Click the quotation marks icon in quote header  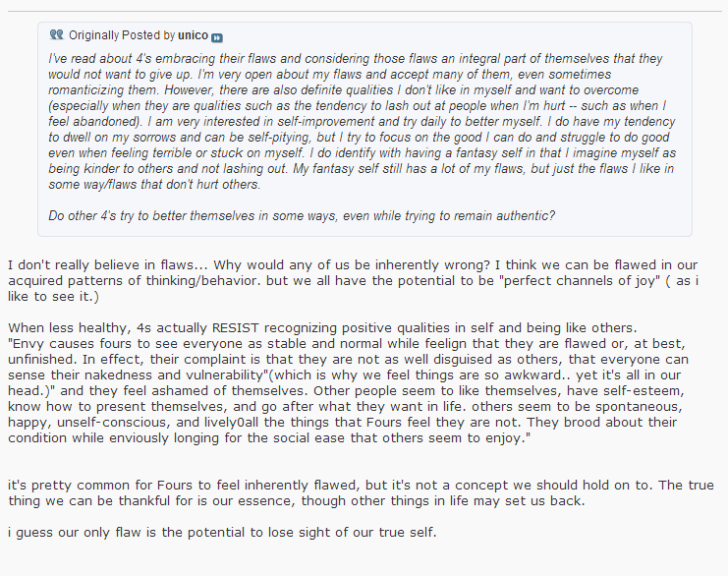57,34
